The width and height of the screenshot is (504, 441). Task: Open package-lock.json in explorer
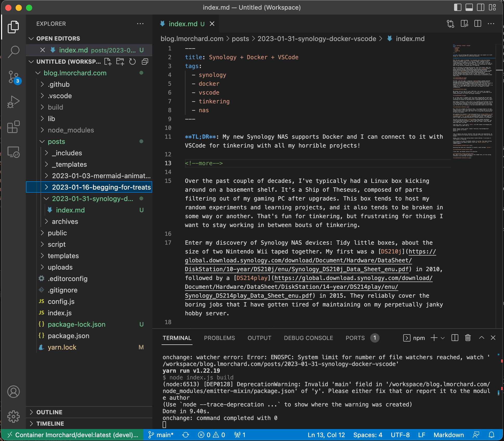(89, 324)
